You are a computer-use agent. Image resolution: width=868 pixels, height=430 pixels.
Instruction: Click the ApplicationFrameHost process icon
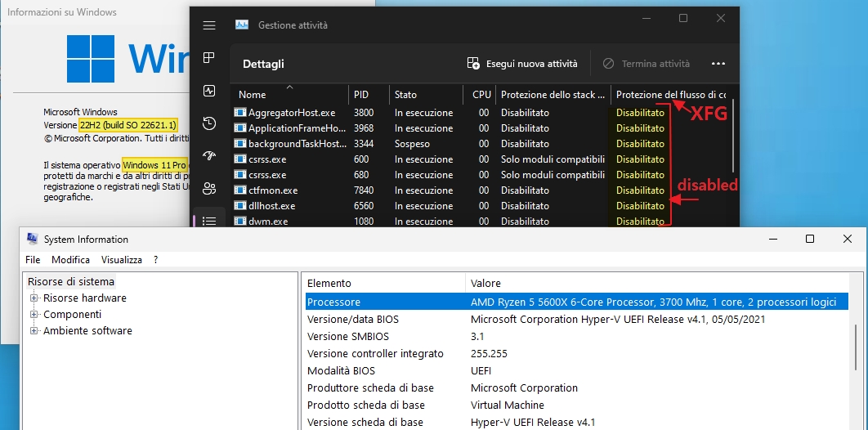click(x=239, y=128)
